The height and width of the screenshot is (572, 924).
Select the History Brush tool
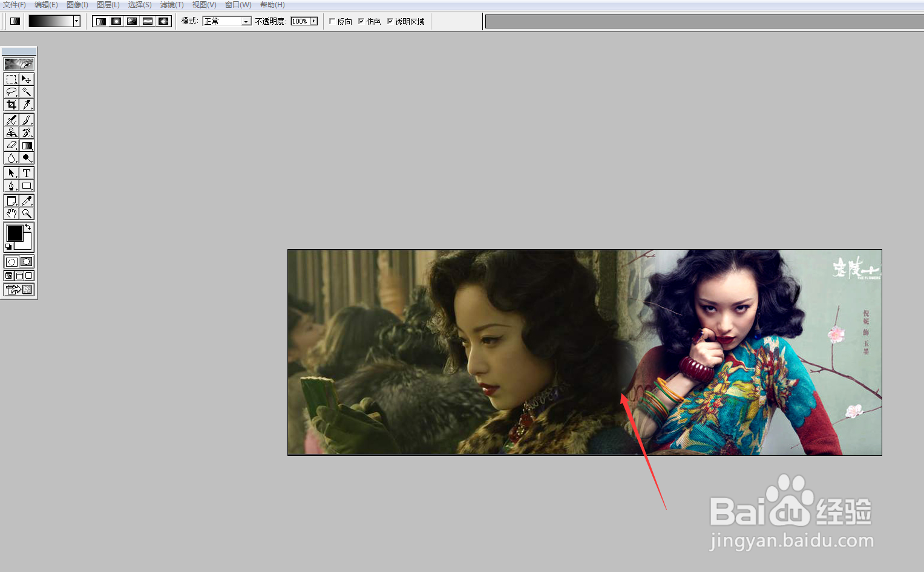tap(27, 132)
